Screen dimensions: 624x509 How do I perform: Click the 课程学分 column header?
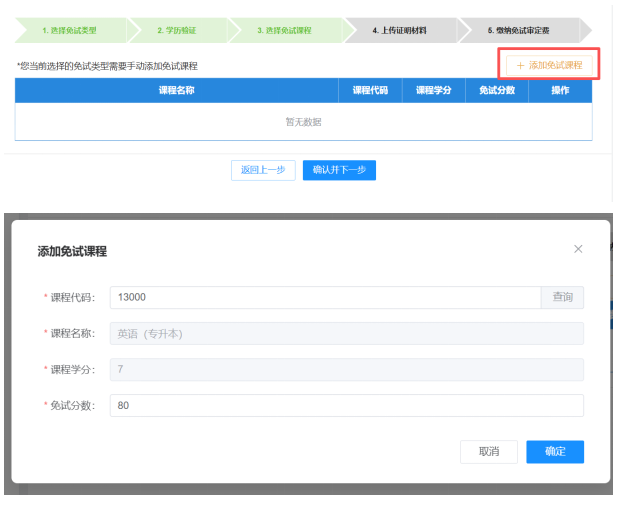[434, 90]
